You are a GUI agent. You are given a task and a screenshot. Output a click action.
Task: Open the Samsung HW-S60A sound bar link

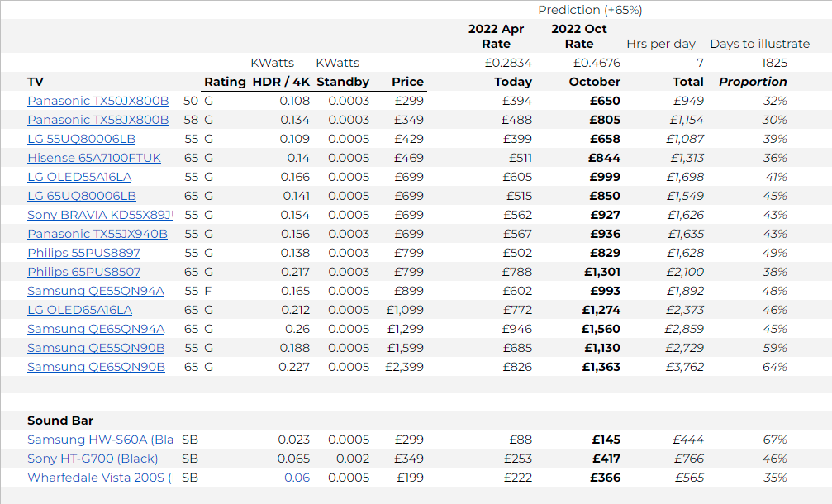tap(100, 440)
